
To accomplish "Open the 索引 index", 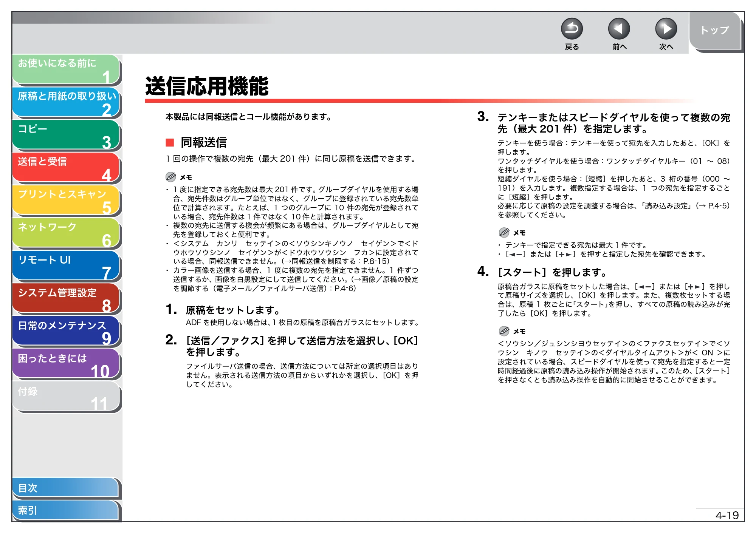I will [66, 511].
